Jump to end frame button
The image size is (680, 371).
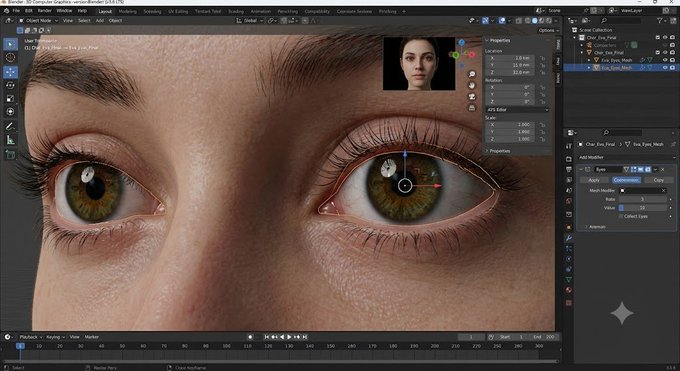305,337
